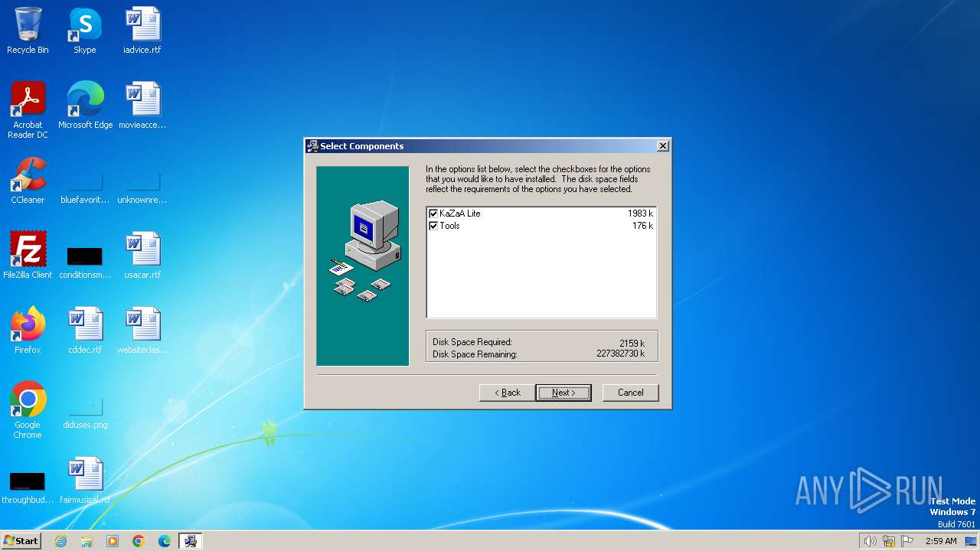The width and height of the screenshot is (980, 551).
Task: Select Acrobat Reader DC shortcut
Action: tap(28, 110)
